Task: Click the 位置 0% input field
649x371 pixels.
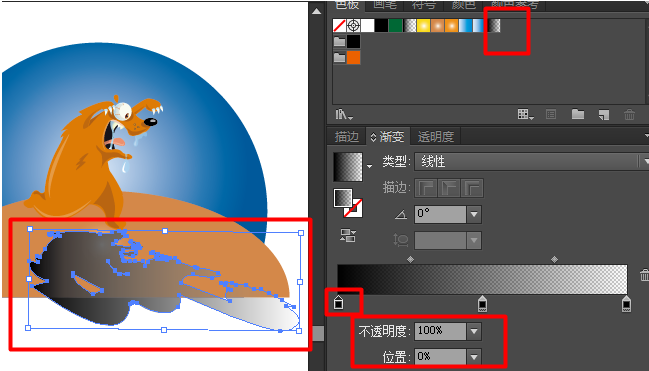Action: (440, 357)
